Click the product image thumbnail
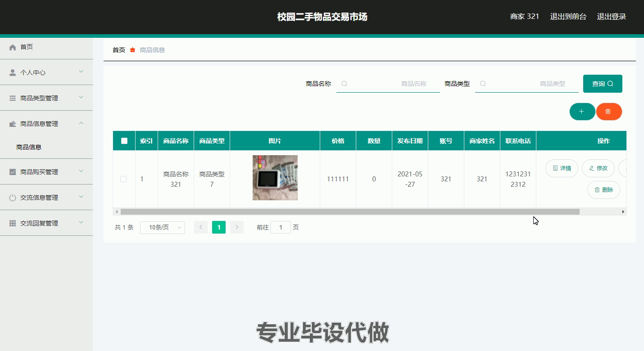Screen dimensions: 644x351 275,178
